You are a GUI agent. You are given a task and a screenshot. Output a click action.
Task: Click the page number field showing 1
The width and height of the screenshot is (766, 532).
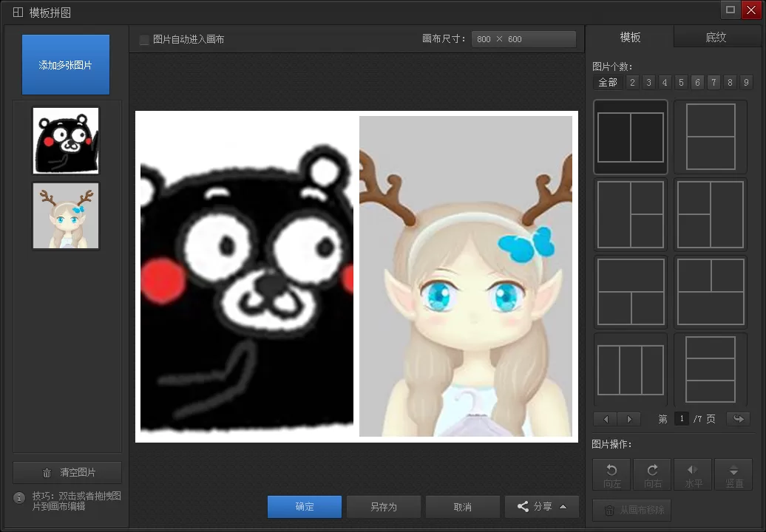[x=682, y=419]
